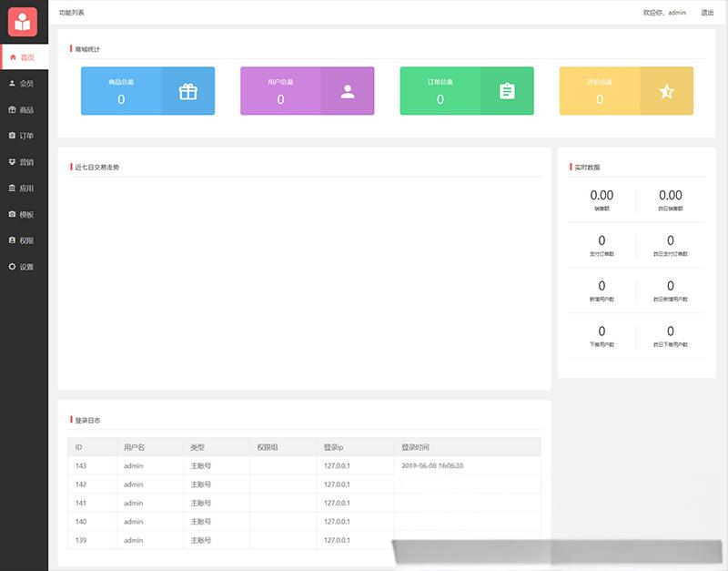Open 应用 apps section in sidebar
This screenshot has width=728, height=571.
(24, 189)
